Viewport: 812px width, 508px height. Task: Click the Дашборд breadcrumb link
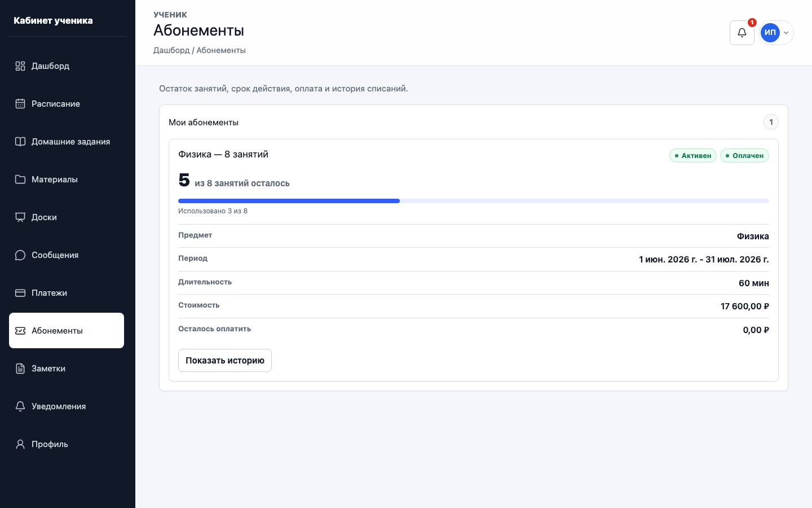point(171,50)
